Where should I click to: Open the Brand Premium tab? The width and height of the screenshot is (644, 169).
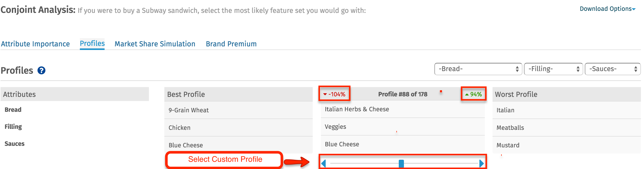231,44
